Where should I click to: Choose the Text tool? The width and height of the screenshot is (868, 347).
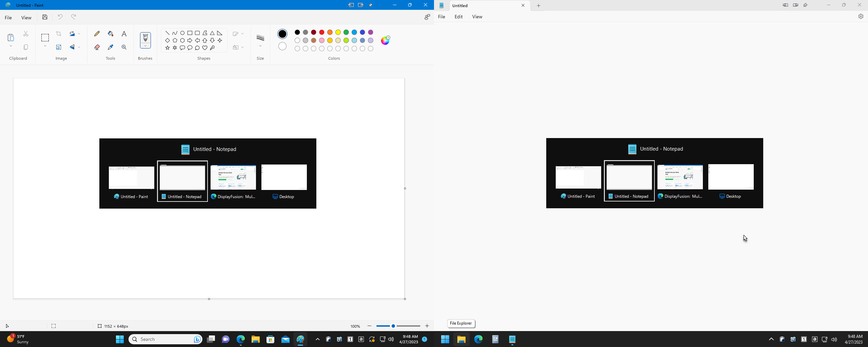pos(124,34)
